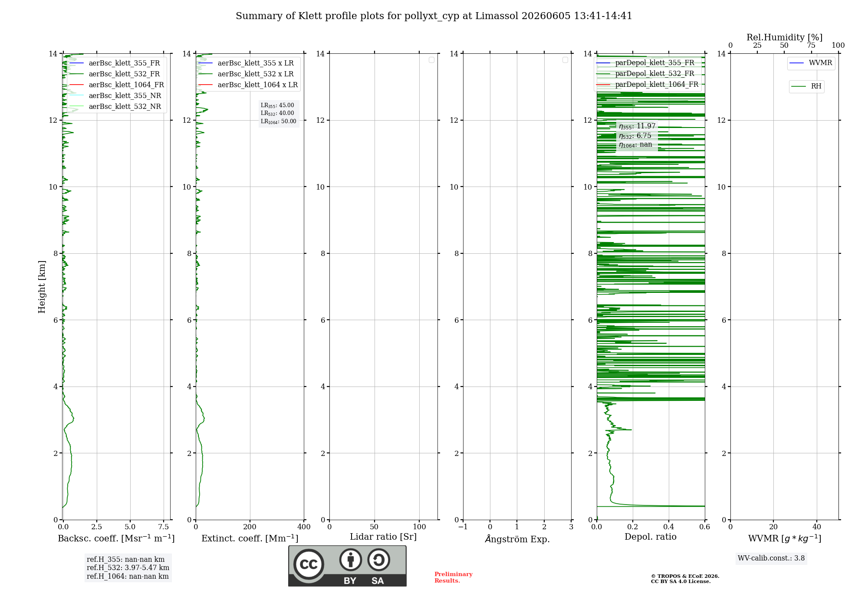Click the 7.5 tick on backscatter axis
The width and height of the screenshot is (868, 590).
[164, 527]
